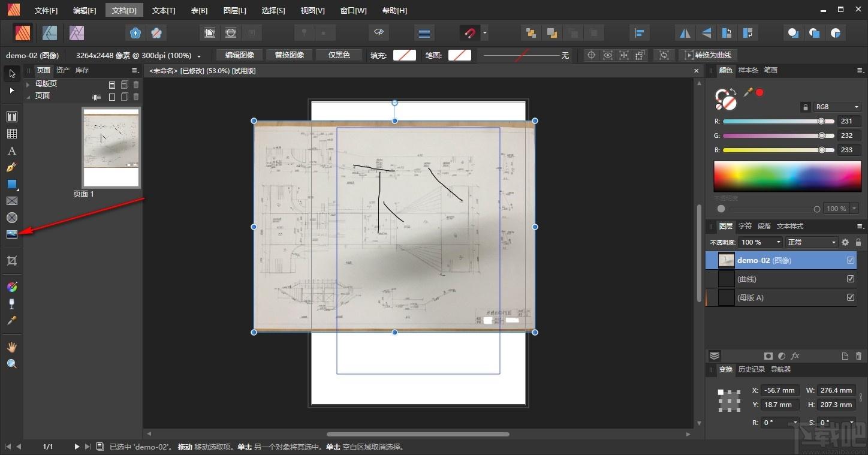Open the snapping options dropdown arrow

(x=484, y=32)
